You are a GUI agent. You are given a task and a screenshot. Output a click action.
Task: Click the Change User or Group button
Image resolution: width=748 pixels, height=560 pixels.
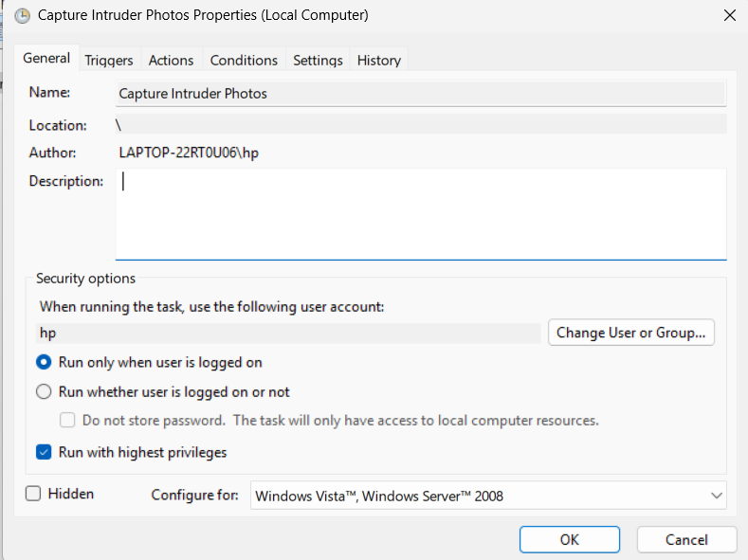pyautogui.click(x=631, y=333)
